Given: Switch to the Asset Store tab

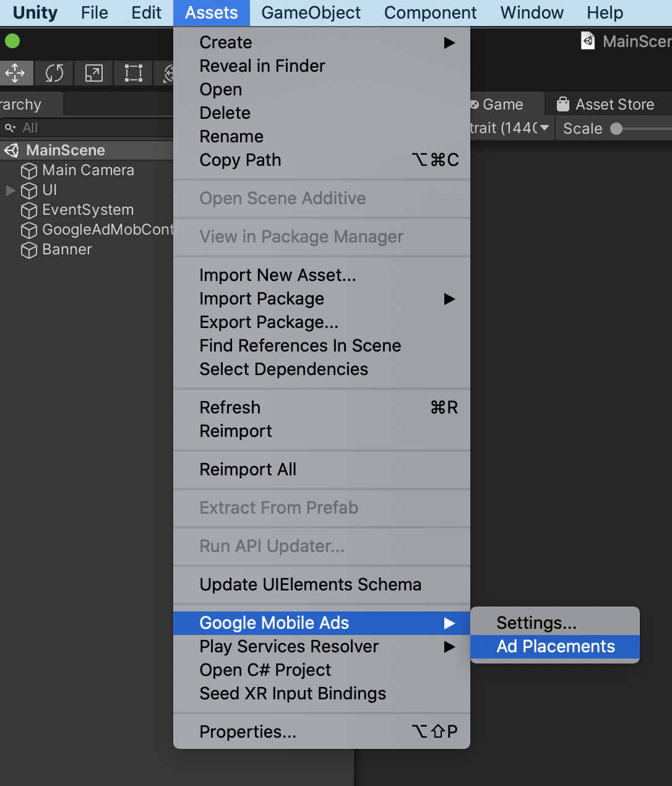Looking at the screenshot, I should pyautogui.click(x=614, y=105).
